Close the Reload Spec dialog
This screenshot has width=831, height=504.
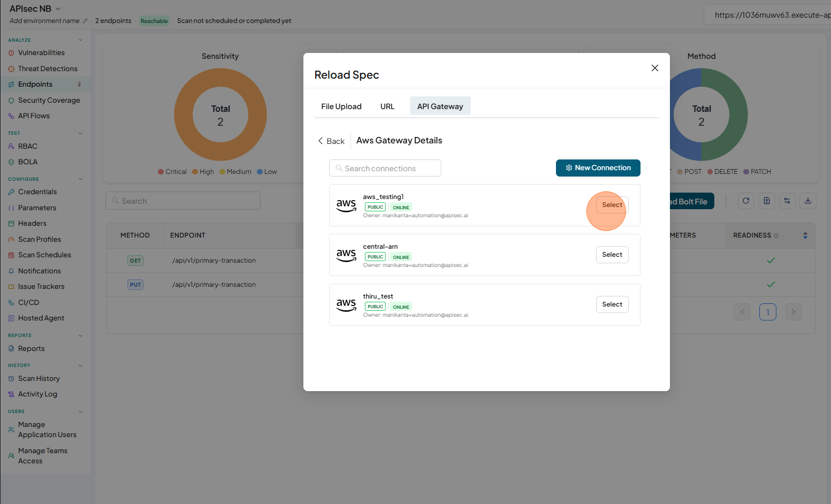tap(654, 68)
